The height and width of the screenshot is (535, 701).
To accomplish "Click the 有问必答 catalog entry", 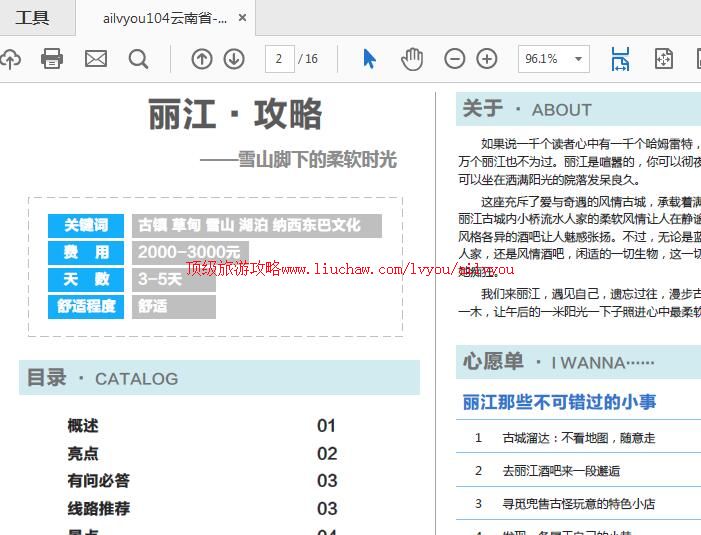I will pyautogui.click(x=98, y=481).
